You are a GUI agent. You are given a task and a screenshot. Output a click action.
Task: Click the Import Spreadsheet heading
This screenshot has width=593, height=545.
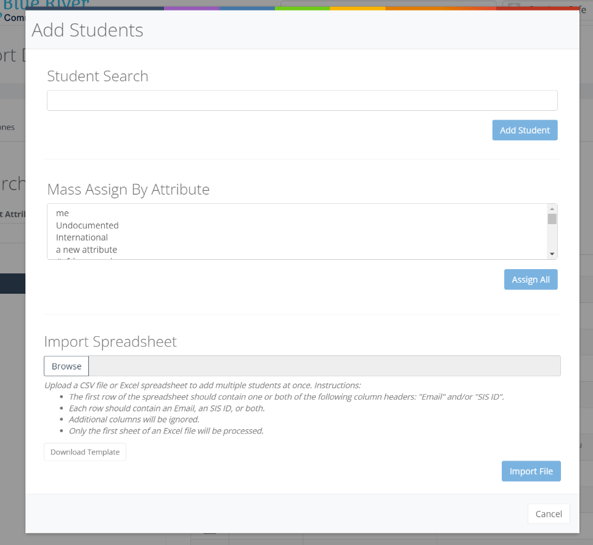[x=110, y=342]
